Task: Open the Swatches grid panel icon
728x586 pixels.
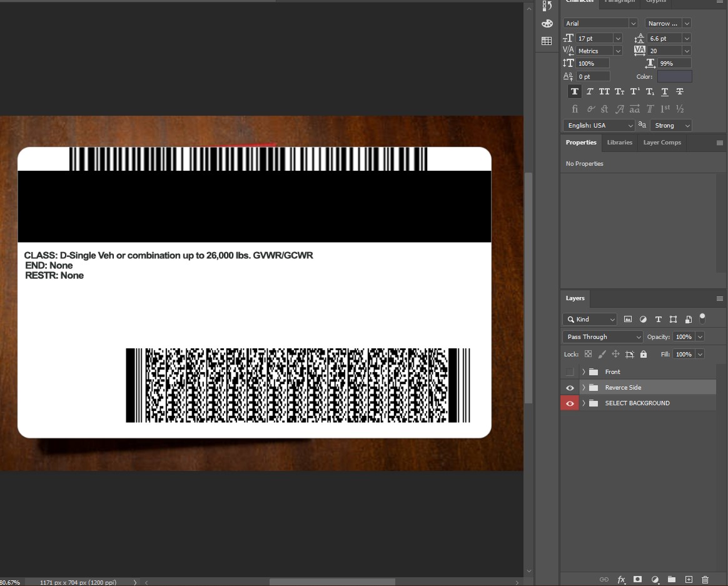Action: pos(547,41)
